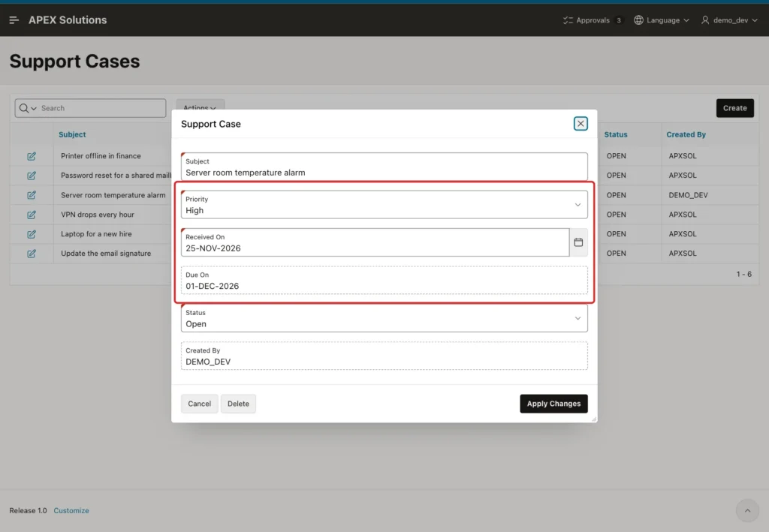Click 'Server room temperature alarm' table cell
This screenshot has width=769, height=532.
click(x=113, y=195)
